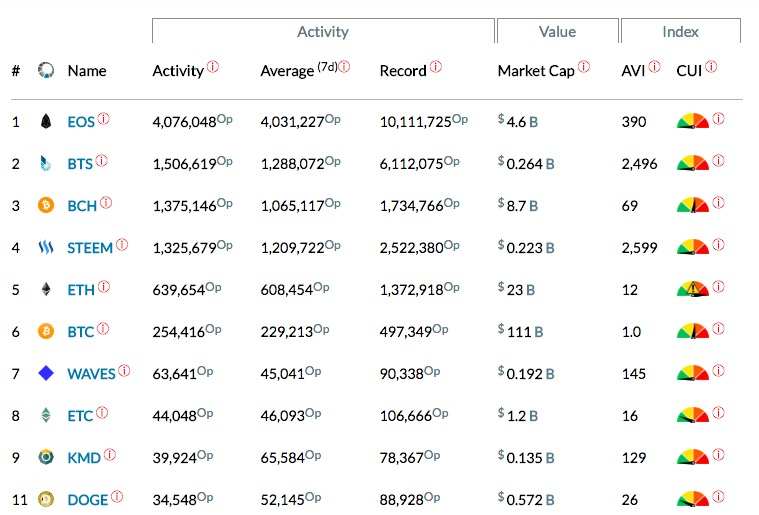This screenshot has height=515, width=759.
Task: Click the info icon next to ETH name
Action: [x=104, y=287]
